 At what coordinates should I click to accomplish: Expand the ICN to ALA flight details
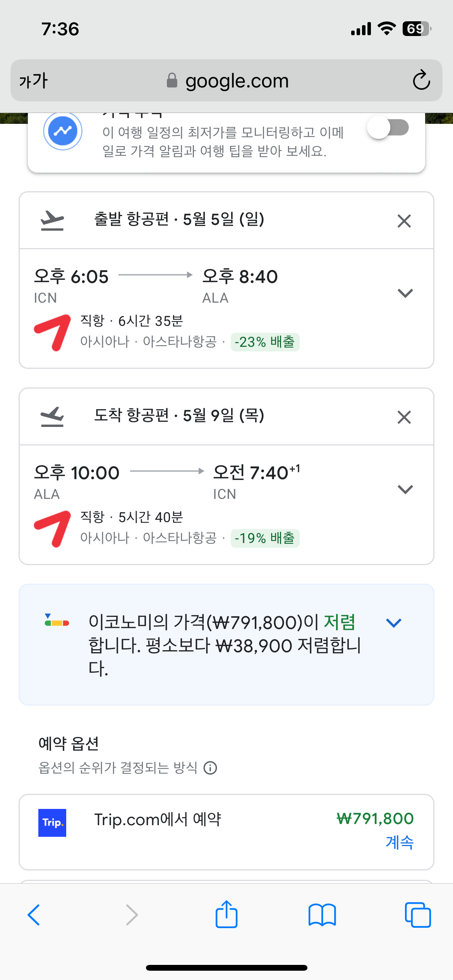pyautogui.click(x=405, y=293)
